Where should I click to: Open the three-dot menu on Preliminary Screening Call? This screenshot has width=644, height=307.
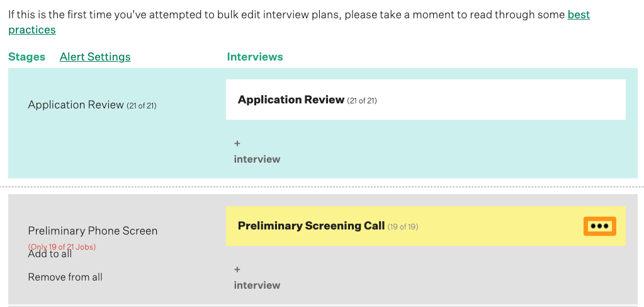(599, 226)
